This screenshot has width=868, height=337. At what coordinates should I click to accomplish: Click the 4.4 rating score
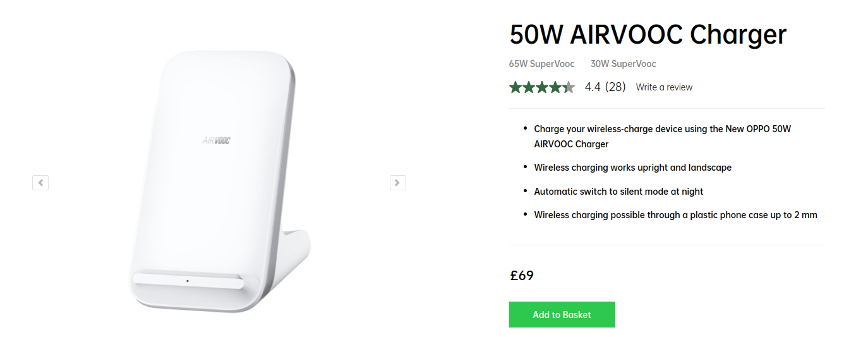point(593,87)
